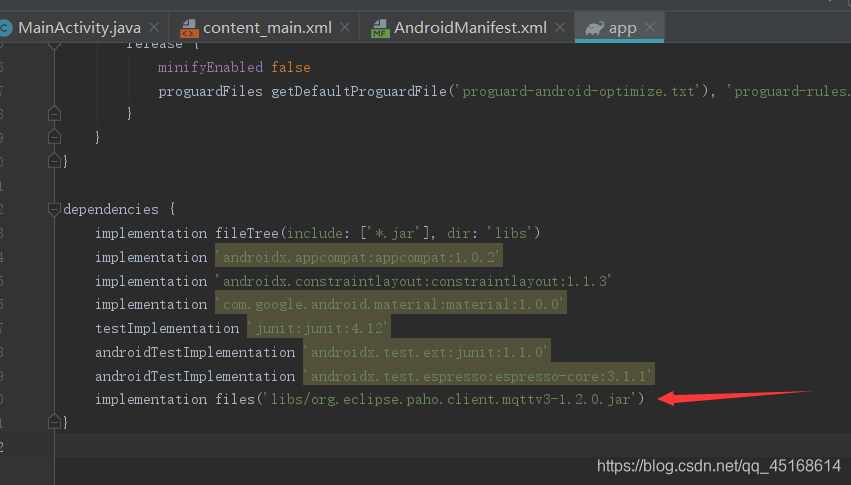
Task: Open the AndroidManifest.xml tab
Action: [470, 28]
